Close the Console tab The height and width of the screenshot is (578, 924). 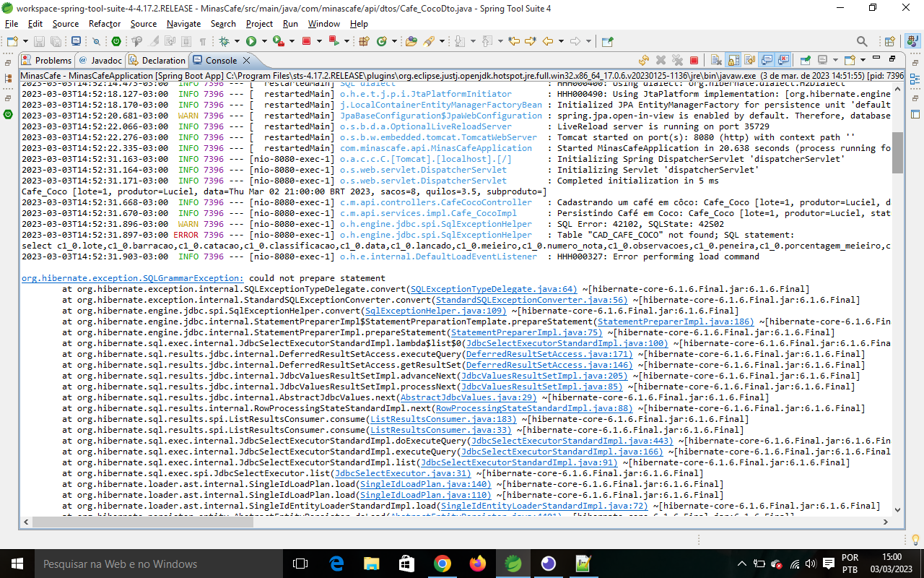[247, 61]
